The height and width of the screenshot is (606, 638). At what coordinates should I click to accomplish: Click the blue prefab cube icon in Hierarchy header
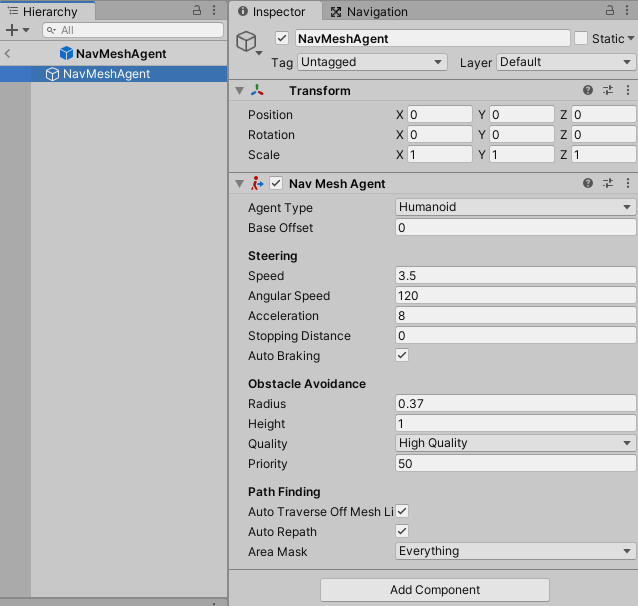pyautogui.click(x=66, y=53)
